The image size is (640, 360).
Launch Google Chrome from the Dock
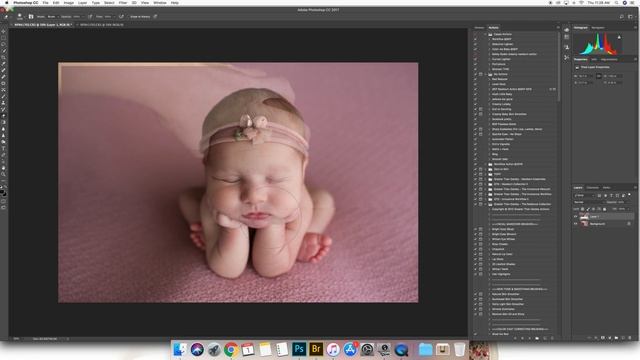click(x=231, y=349)
